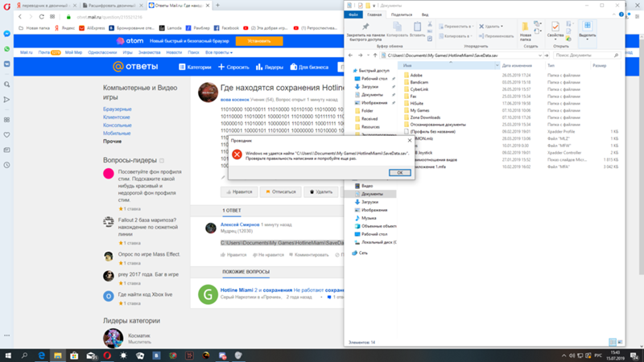Open Алексей Смирнов's profile link
Screen dimensions: 644x362
(240, 224)
